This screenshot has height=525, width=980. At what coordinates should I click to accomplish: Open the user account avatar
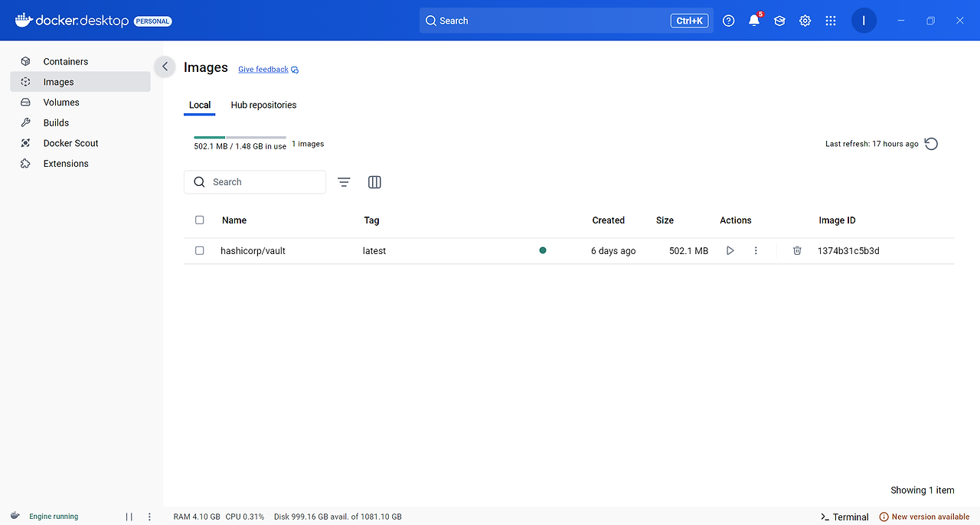[x=864, y=21]
